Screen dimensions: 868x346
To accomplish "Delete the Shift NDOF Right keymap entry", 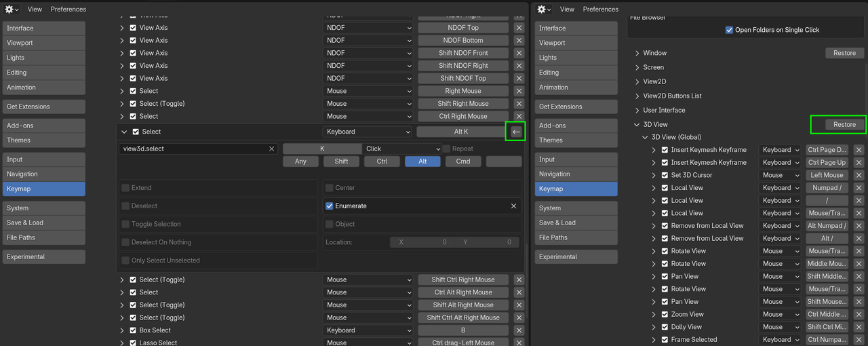I will tap(519, 66).
